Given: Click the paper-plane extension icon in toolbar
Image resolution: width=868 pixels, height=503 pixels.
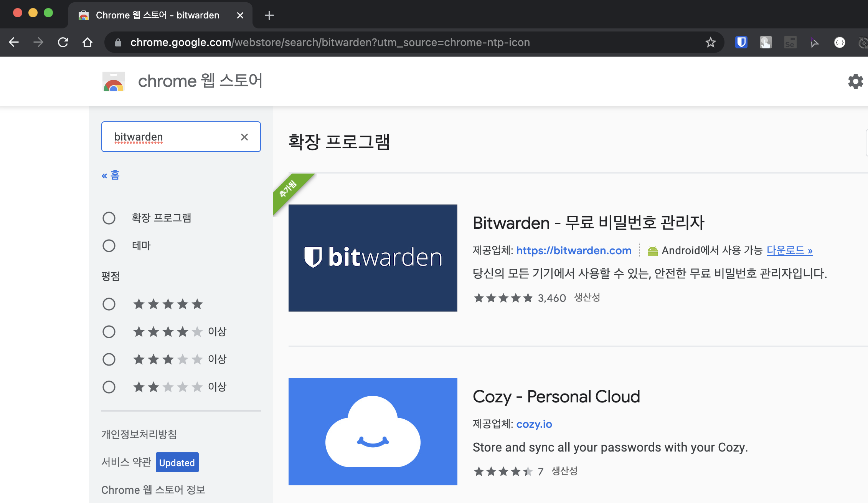Looking at the screenshot, I should coord(815,42).
